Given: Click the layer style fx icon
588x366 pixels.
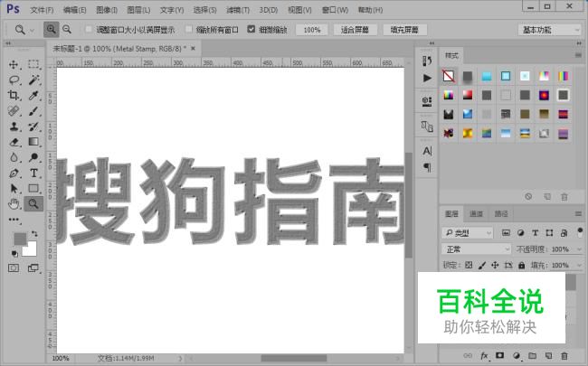Looking at the screenshot, I should click(484, 355).
